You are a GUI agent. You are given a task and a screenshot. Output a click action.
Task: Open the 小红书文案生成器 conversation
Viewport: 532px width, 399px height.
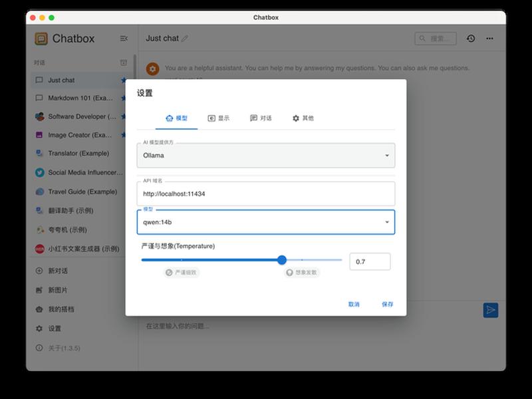click(x=78, y=249)
